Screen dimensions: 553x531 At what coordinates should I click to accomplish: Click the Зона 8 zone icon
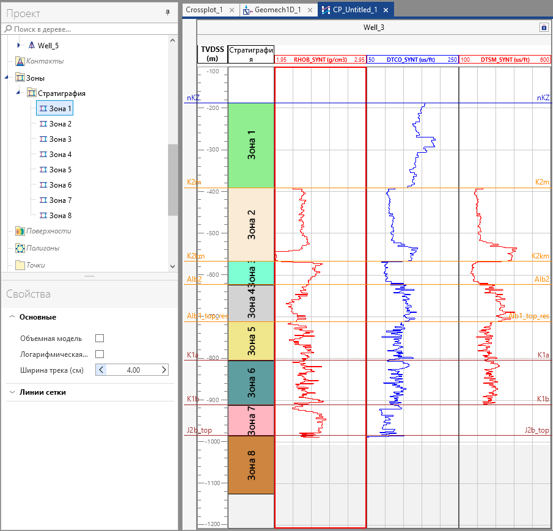click(x=43, y=215)
